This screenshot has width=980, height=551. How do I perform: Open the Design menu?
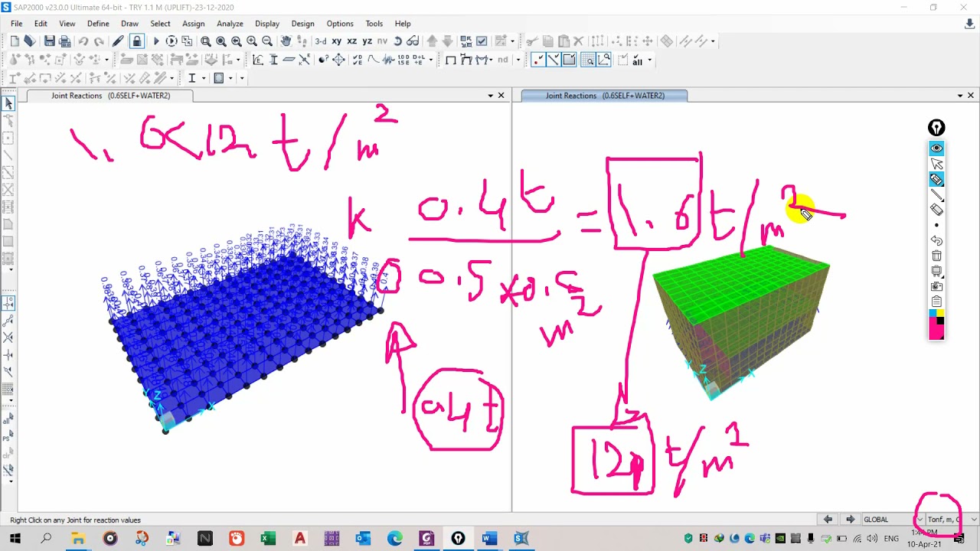pos(302,24)
